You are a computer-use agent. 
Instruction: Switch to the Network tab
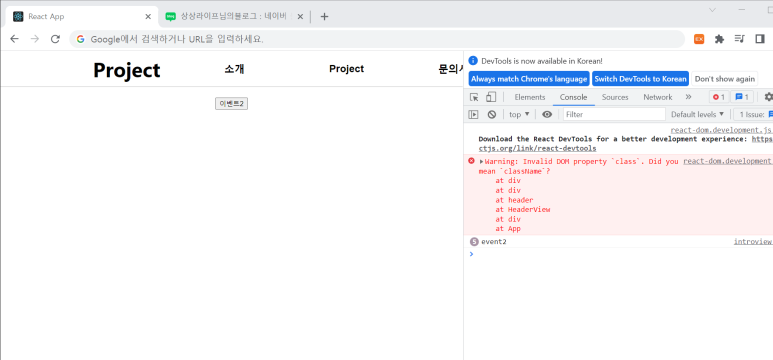click(658, 97)
